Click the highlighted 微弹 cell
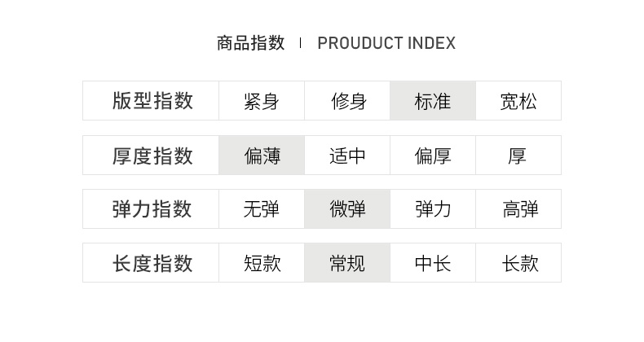Viewport: 644px width, 342px height. coord(347,209)
